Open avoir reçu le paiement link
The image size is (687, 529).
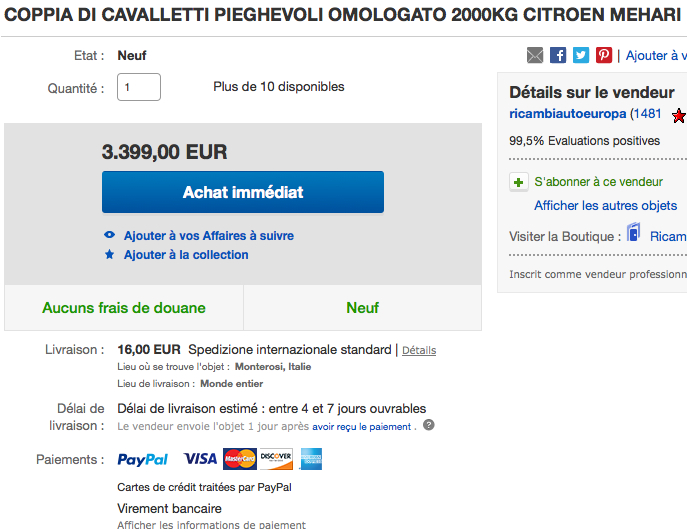click(361, 426)
